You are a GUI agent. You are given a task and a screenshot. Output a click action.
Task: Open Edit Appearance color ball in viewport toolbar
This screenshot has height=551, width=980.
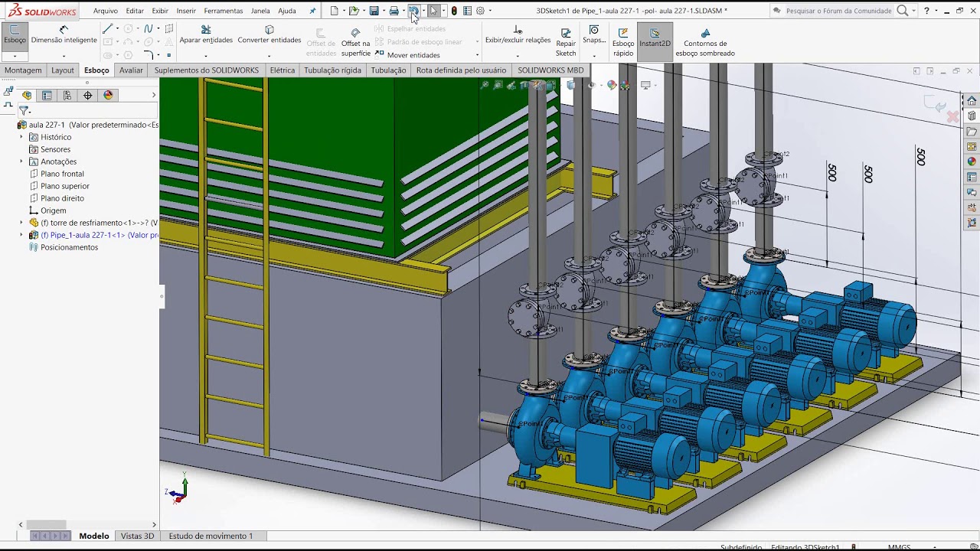(x=612, y=85)
